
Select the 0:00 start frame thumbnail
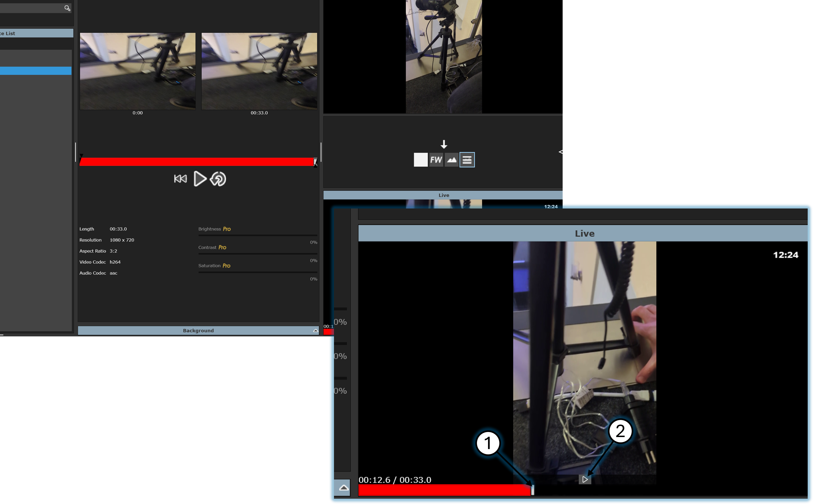(x=137, y=71)
